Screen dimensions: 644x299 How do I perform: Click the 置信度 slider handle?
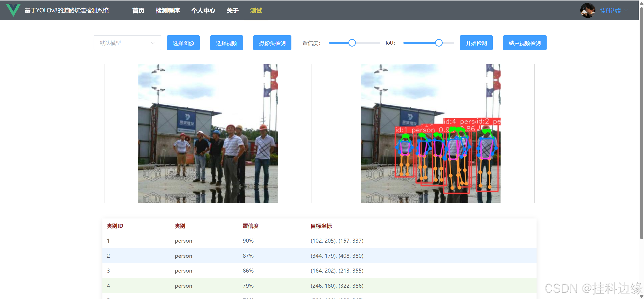pyautogui.click(x=352, y=43)
